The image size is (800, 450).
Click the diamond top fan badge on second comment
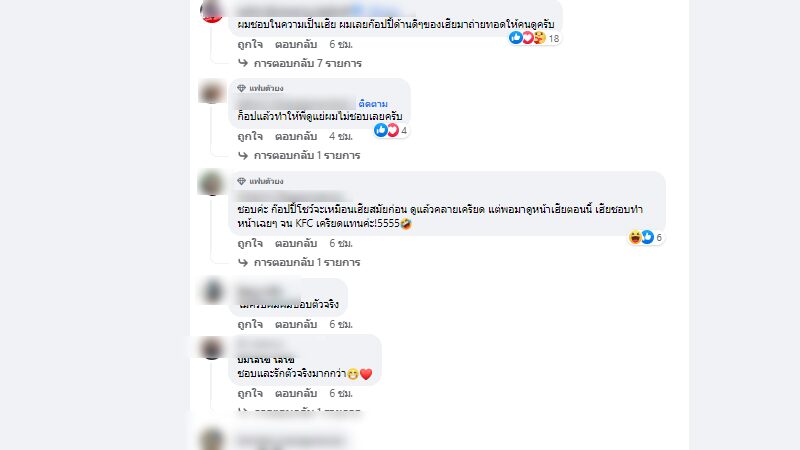pyautogui.click(x=241, y=88)
